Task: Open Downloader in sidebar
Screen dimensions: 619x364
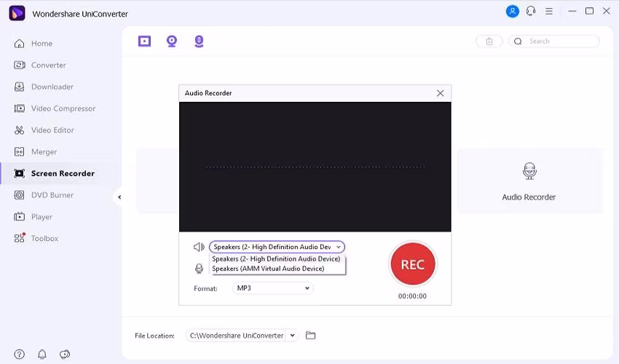Action: (x=52, y=87)
